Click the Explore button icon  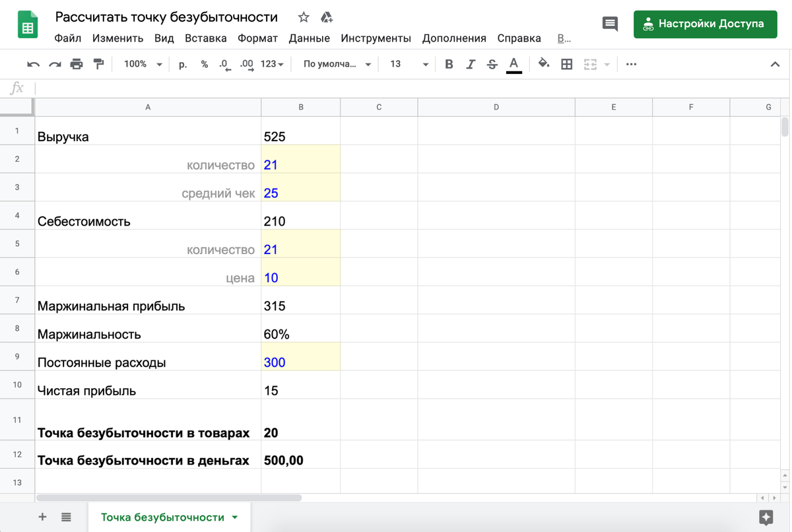click(766, 517)
